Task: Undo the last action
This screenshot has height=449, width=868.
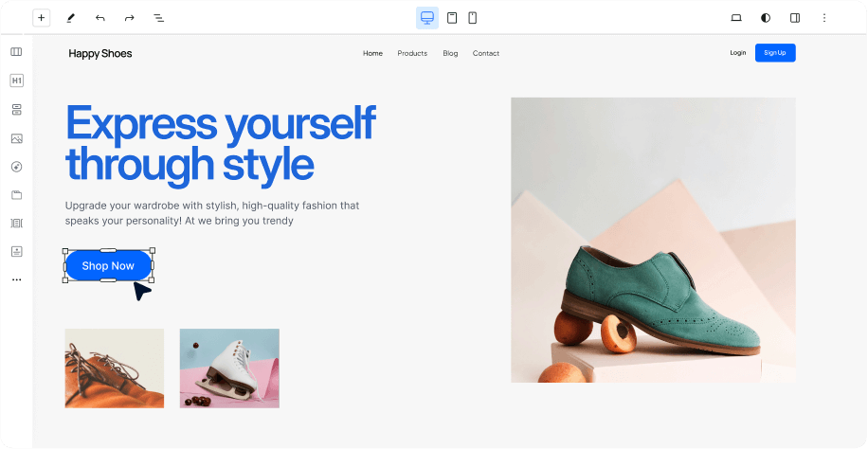Action: click(100, 18)
